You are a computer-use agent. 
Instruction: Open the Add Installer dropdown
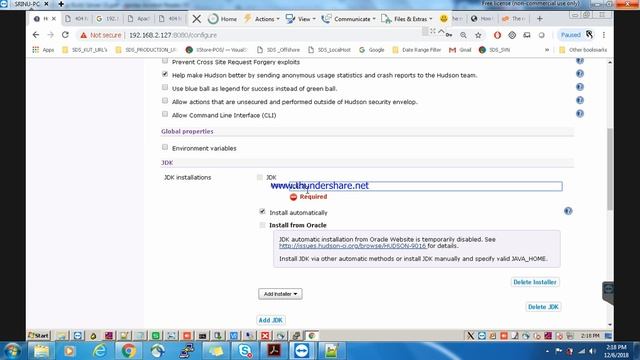click(280, 294)
